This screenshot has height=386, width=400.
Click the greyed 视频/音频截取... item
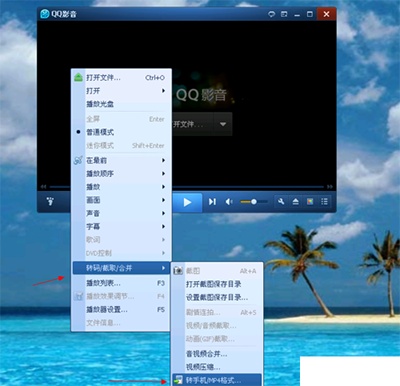217,326
